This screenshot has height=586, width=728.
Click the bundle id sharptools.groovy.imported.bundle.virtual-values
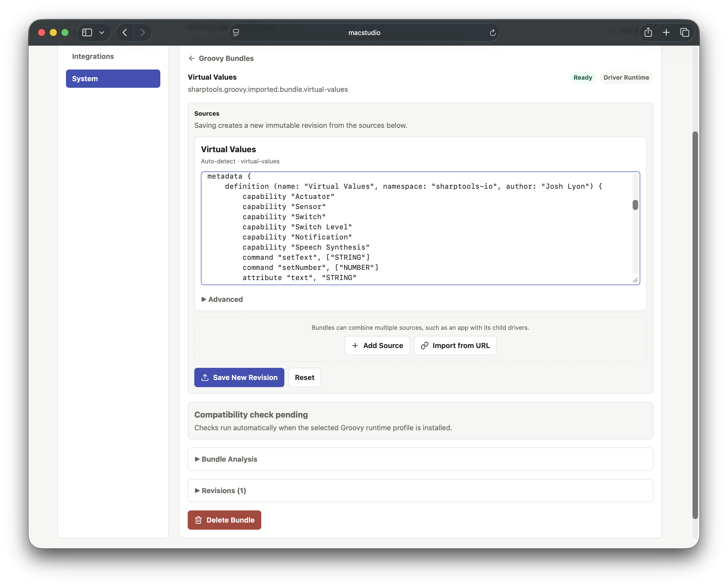(267, 89)
